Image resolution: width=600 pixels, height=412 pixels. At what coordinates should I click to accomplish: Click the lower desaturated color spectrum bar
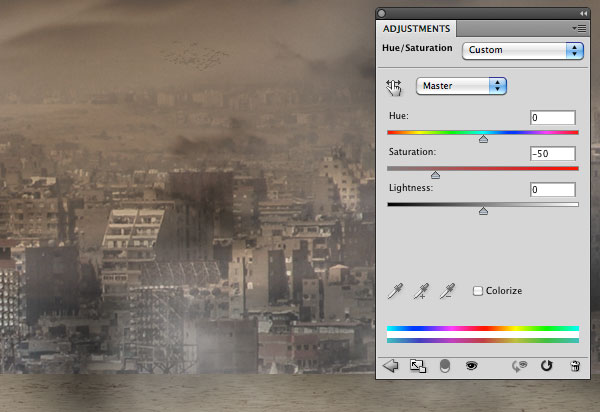click(483, 340)
